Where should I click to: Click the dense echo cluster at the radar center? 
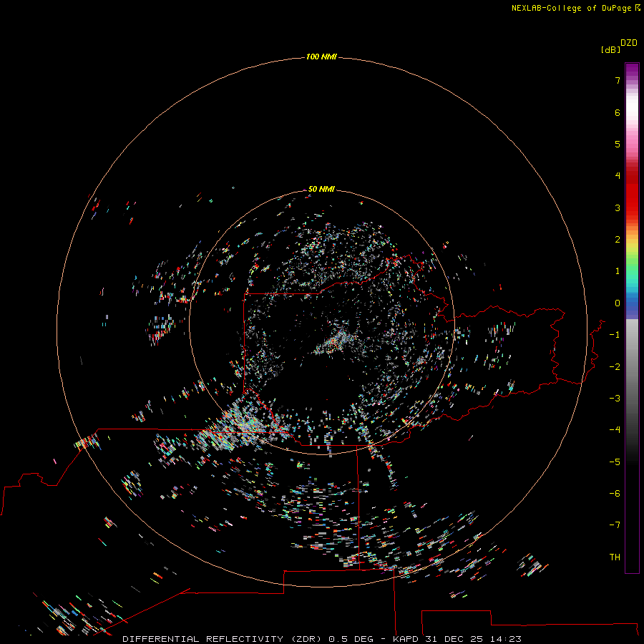coord(339,341)
